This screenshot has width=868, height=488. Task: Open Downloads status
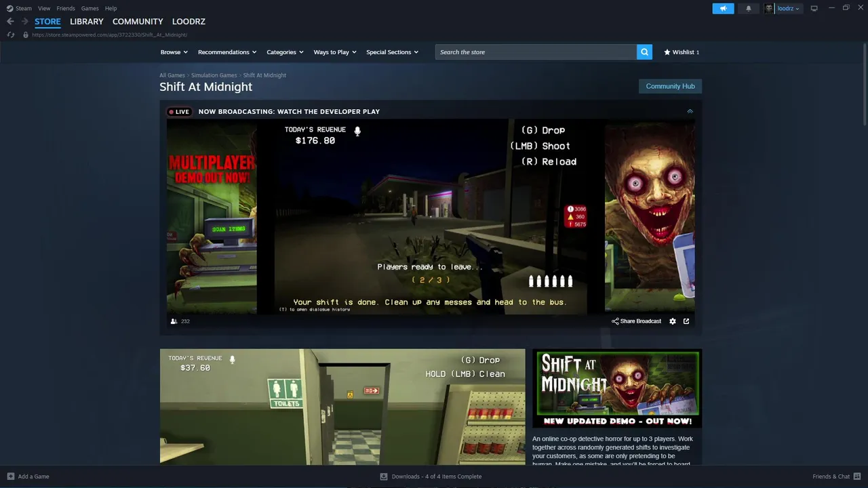(x=431, y=476)
